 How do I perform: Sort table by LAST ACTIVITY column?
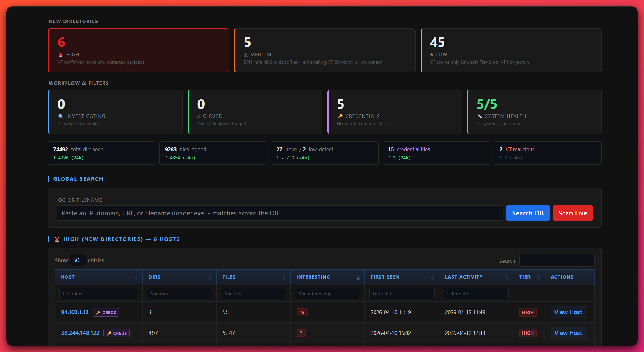click(x=476, y=277)
